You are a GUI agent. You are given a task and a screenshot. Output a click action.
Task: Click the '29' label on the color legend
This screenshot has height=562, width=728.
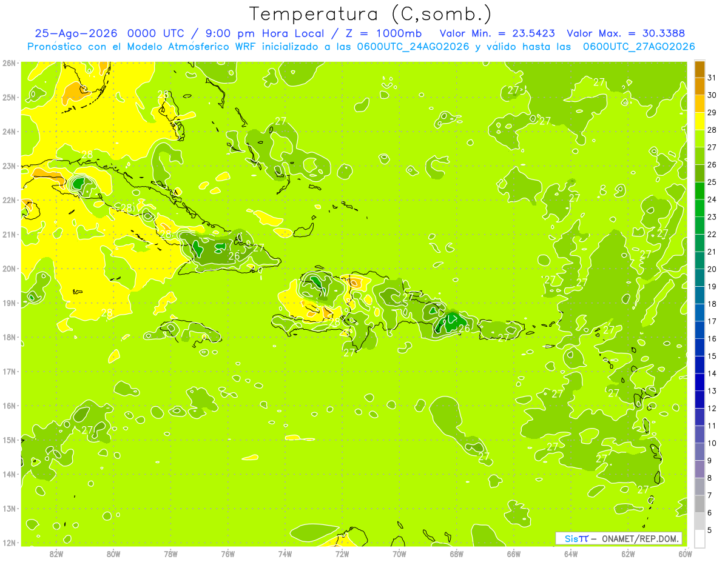click(x=712, y=113)
